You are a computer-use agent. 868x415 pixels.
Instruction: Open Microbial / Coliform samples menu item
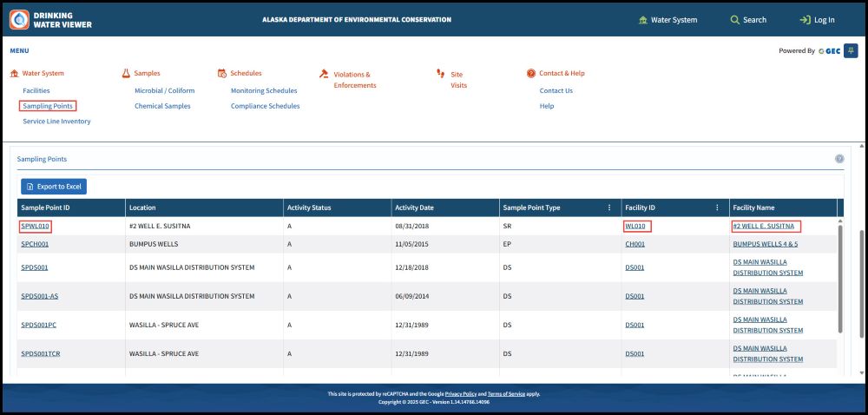tap(164, 90)
